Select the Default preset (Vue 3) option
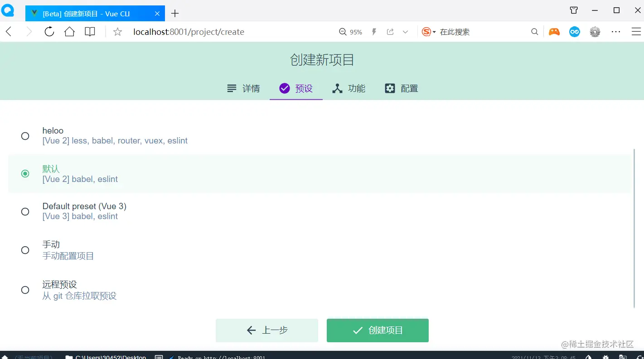This screenshot has height=359, width=644. tap(25, 211)
